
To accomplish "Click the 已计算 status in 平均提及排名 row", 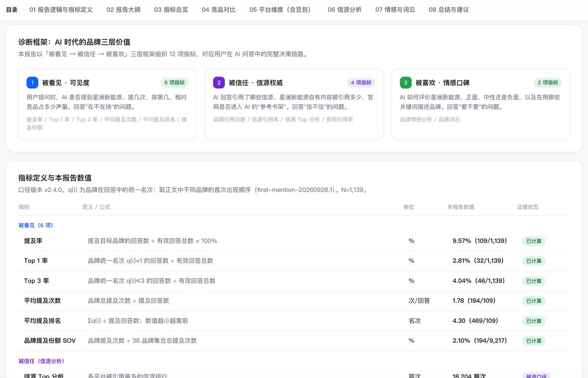I will [534, 321].
